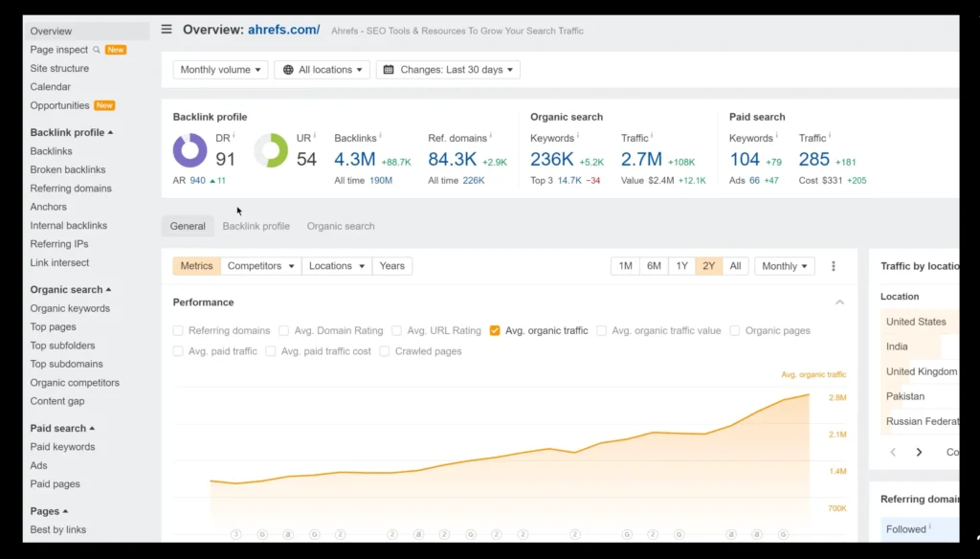Switch to the Organic search tab
980x559 pixels.
pos(341,226)
